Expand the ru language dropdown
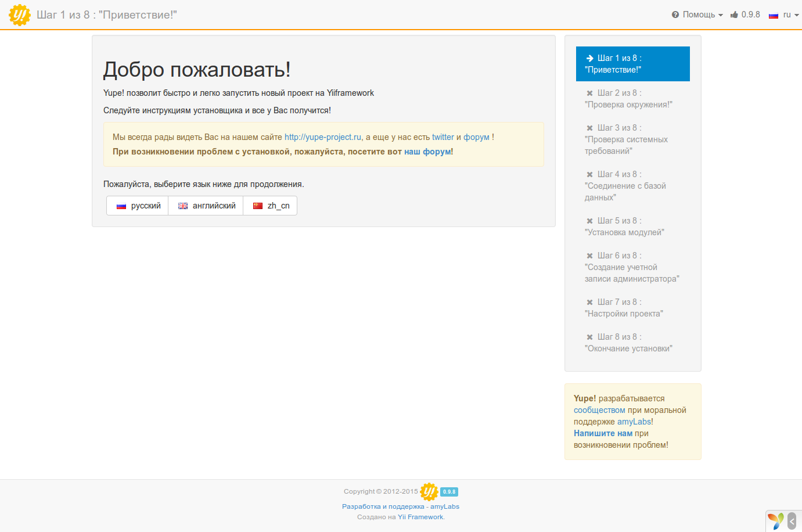This screenshot has width=802, height=532. pos(783,15)
